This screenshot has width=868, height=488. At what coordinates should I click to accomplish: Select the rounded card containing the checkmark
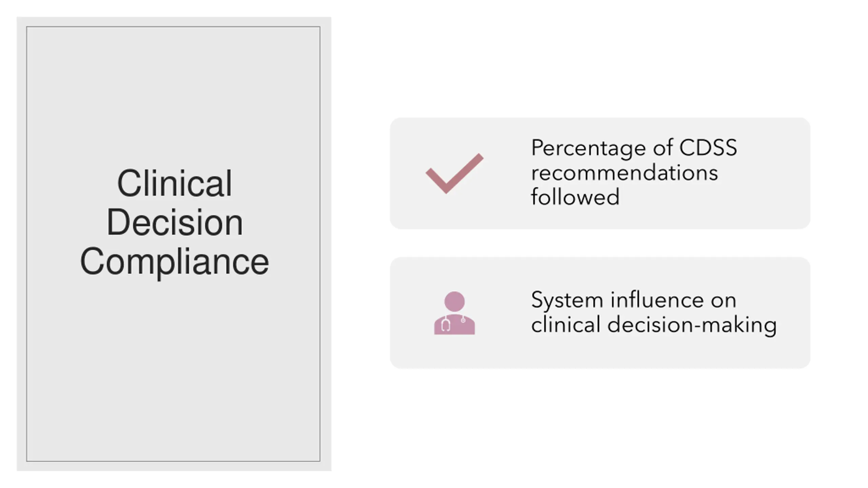pyautogui.click(x=600, y=173)
